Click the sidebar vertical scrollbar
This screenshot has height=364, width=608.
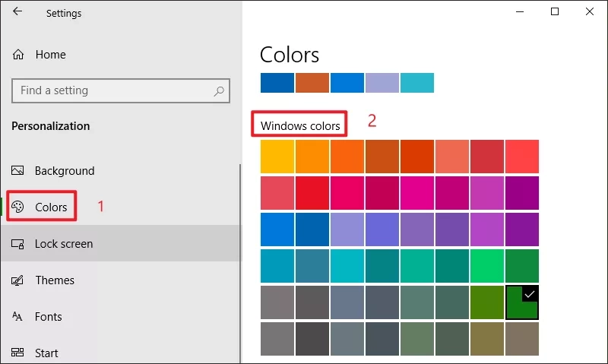coord(240,264)
